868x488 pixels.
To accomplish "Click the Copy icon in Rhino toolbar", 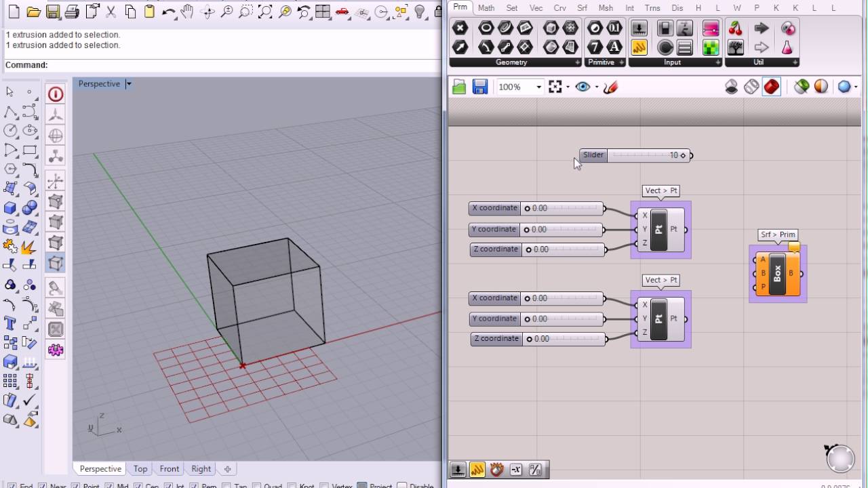I will (x=130, y=12).
